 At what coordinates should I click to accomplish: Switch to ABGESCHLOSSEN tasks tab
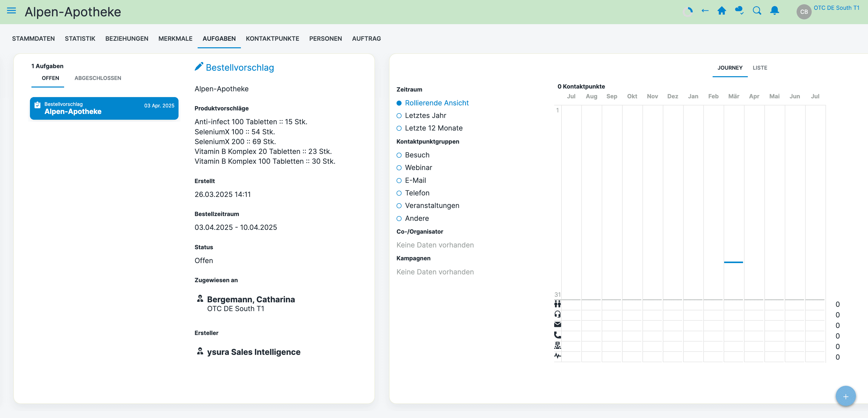pos(98,78)
